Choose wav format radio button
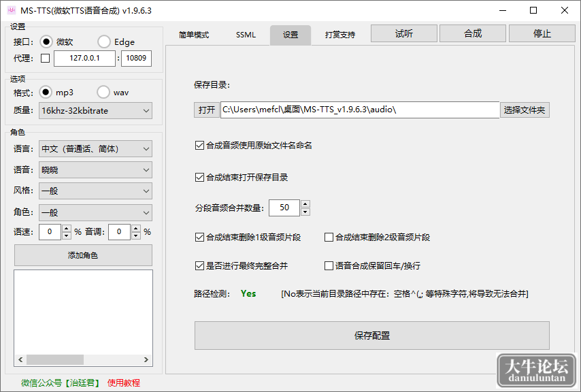Image resolution: width=581 pixels, height=392 pixels. coord(103,93)
